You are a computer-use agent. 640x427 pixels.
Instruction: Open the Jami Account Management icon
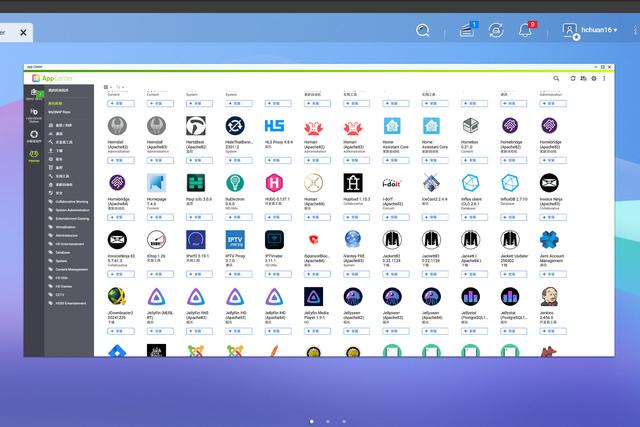549,240
